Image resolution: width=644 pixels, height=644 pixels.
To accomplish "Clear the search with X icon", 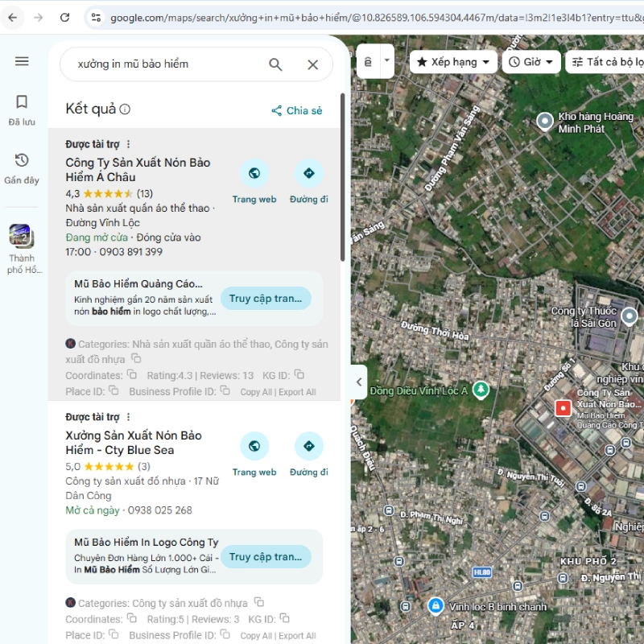I will pyautogui.click(x=313, y=64).
